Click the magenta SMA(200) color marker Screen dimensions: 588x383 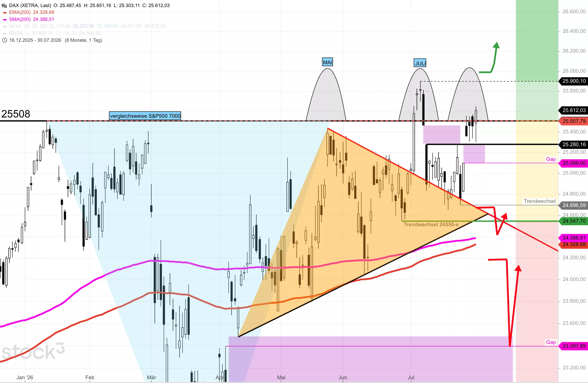coord(5,20)
